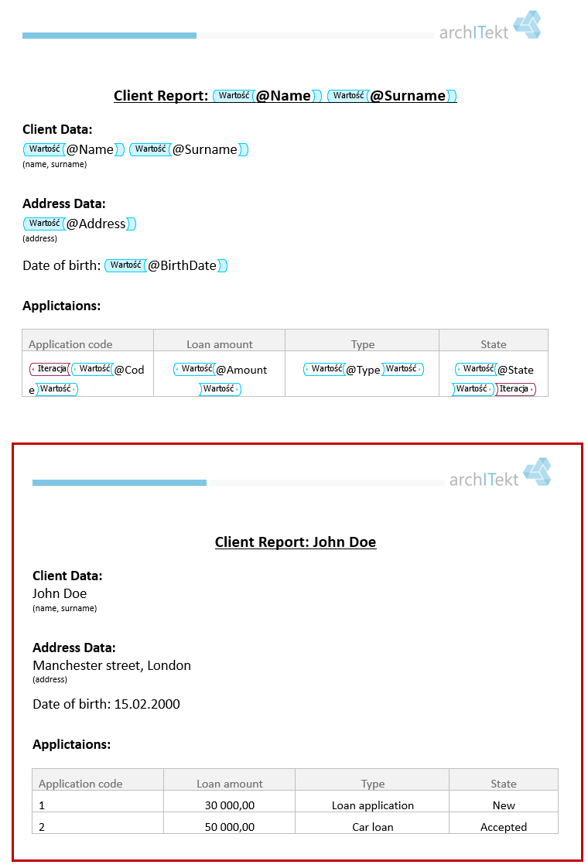
Task: Click the 'Manchester street, London' address line
Action: point(112,665)
